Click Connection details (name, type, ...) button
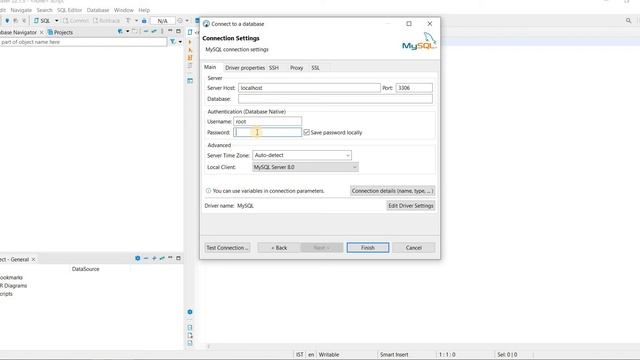The image size is (640, 360). click(392, 191)
